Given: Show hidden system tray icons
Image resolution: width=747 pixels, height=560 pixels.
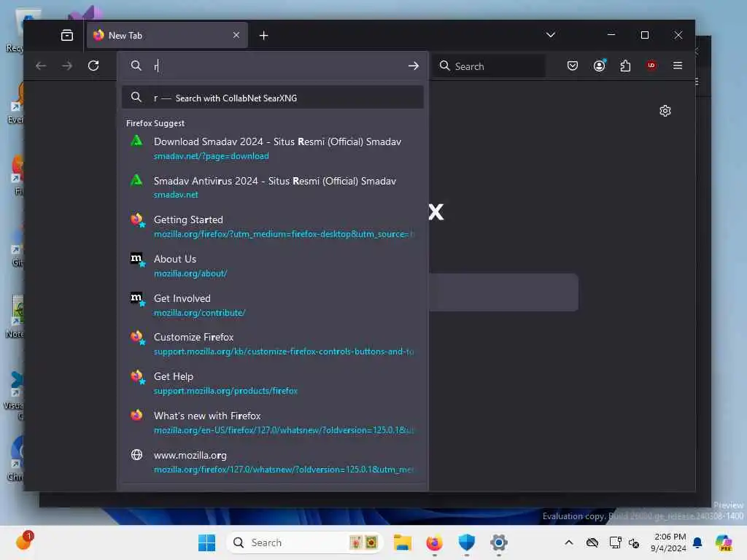Looking at the screenshot, I should click(x=569, y=542).
